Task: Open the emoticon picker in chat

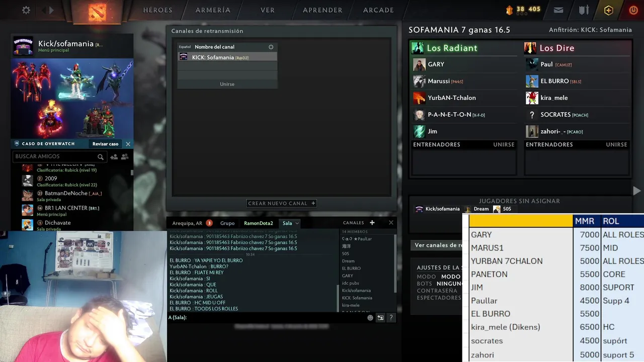Action: tap(370, 318)
